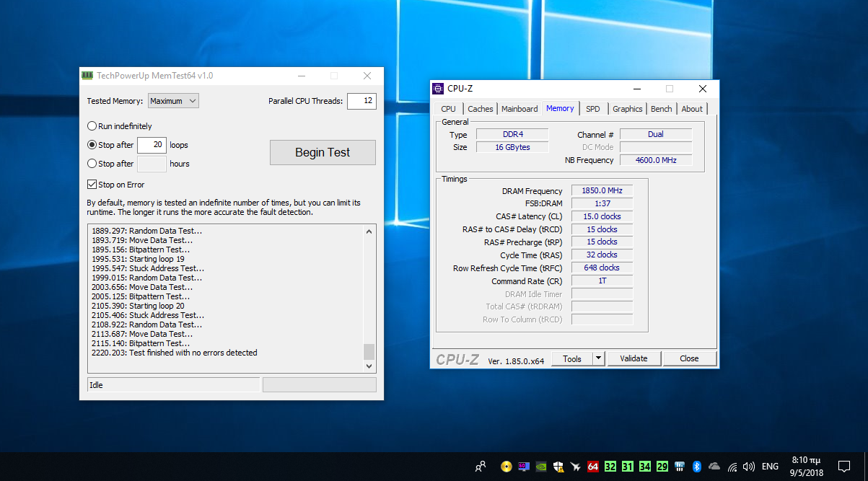Click the white-on-blue bars tray icon
This screenshot has height=481, width=868.
(680, 466)
